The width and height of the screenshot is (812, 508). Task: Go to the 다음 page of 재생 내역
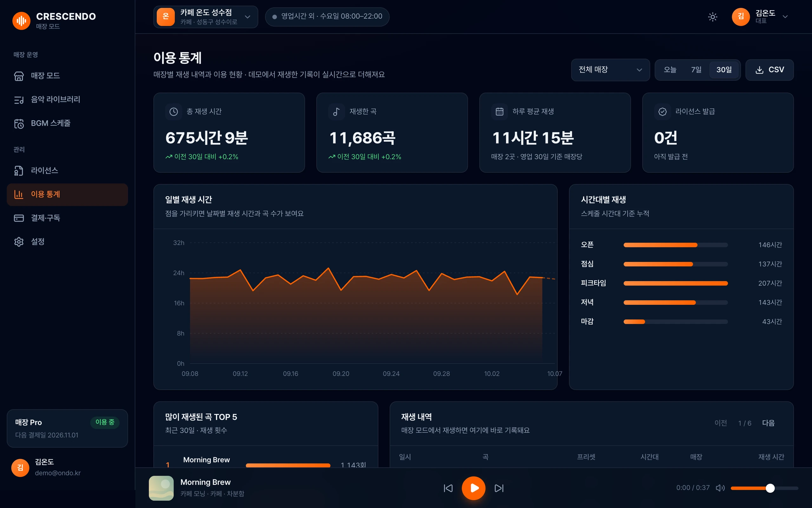(768, 423)
